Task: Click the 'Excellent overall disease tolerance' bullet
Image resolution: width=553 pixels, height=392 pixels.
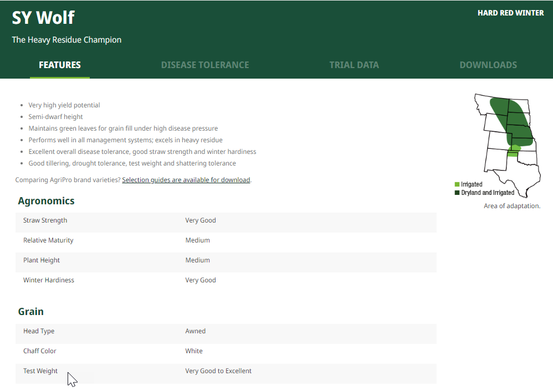Action: [142, 152]
